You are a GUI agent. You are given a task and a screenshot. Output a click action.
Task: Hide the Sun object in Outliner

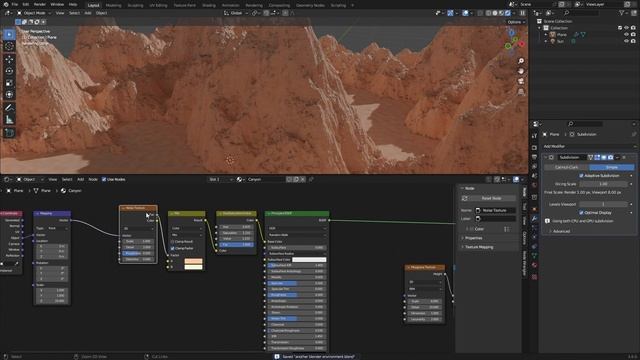tap(627, 41)
